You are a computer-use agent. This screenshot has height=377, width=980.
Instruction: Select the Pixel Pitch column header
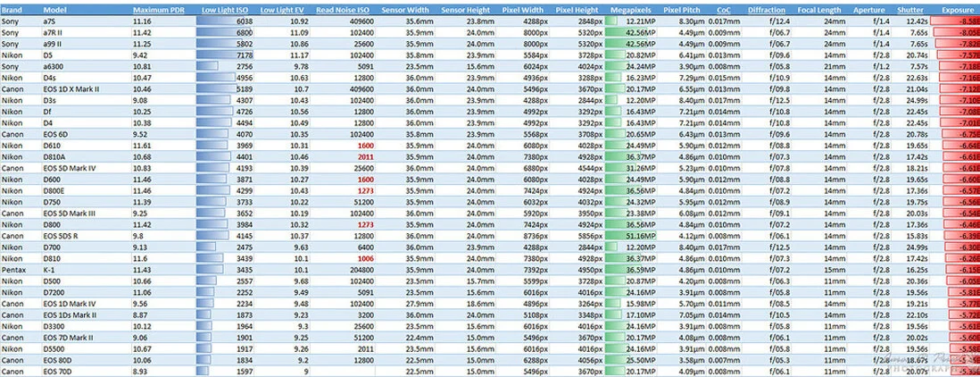click(x=683, y=11)
